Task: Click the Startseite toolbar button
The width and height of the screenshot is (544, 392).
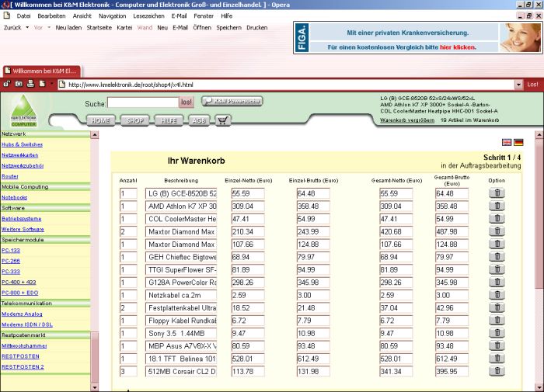Action: click(99, 27)
